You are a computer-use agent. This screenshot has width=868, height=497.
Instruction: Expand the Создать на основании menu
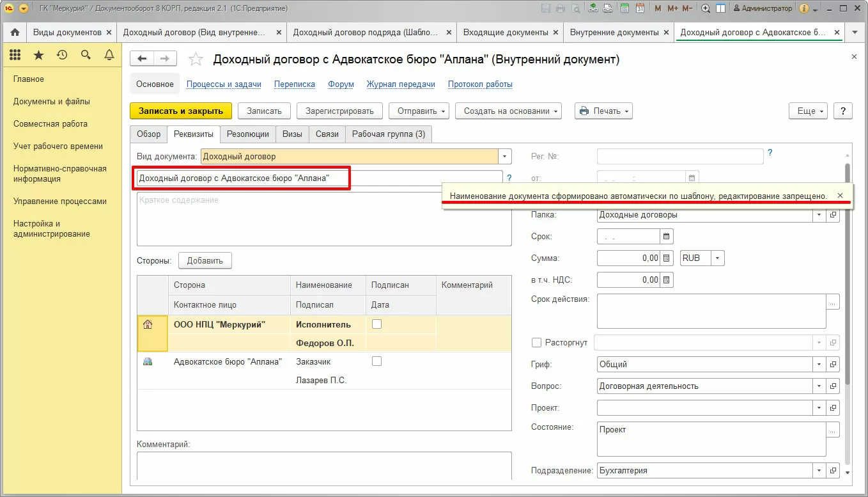pyautogui.click(x=508, y=111)
